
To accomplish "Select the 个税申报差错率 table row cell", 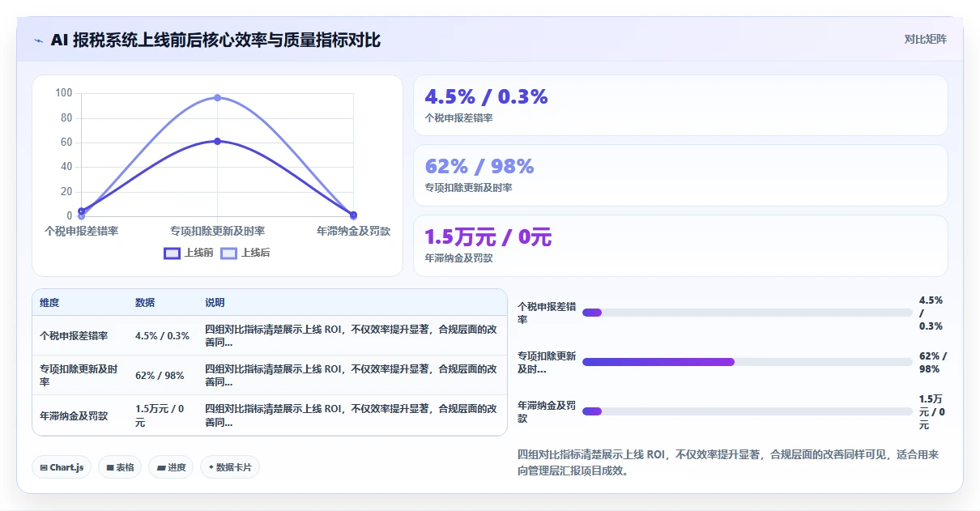I will [80, 335].
